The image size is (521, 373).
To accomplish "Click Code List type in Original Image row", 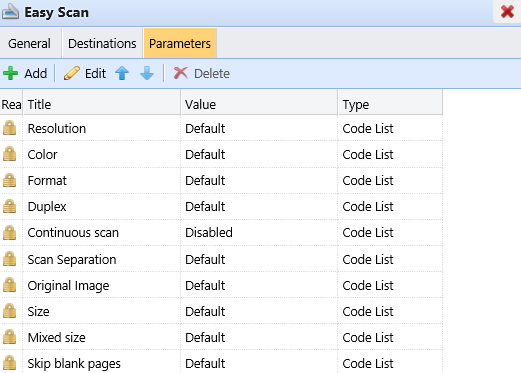I will 368,286.
